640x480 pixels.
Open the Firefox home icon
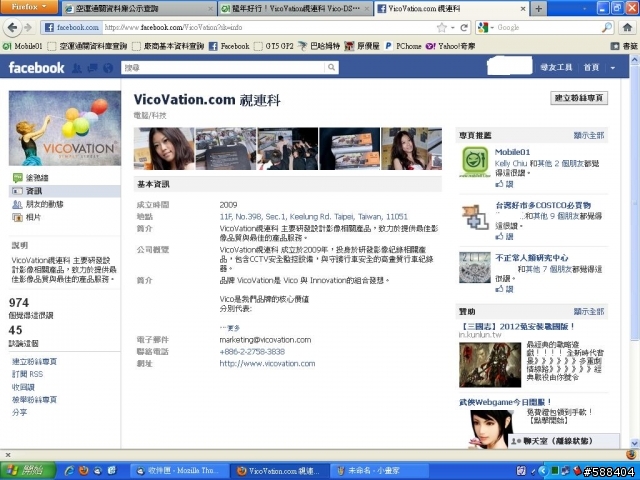pos(627,28)
